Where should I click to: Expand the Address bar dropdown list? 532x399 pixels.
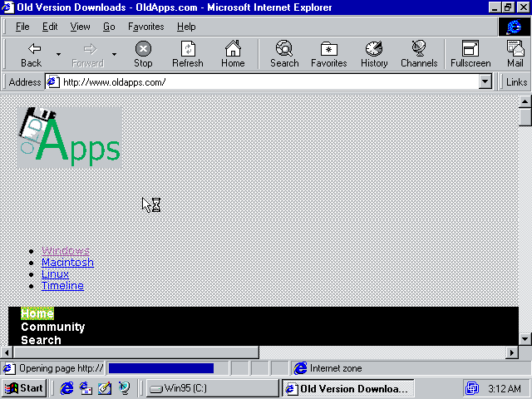point(485,82)
